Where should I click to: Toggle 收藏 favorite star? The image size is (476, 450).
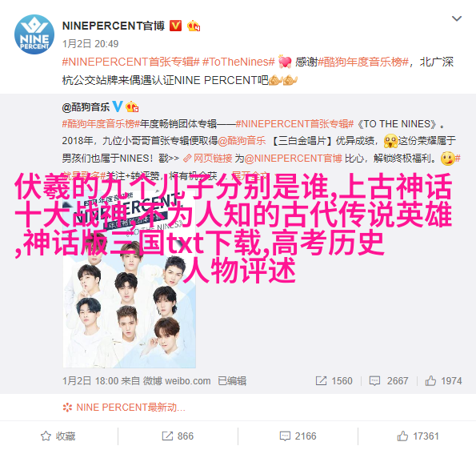[58, 436]
